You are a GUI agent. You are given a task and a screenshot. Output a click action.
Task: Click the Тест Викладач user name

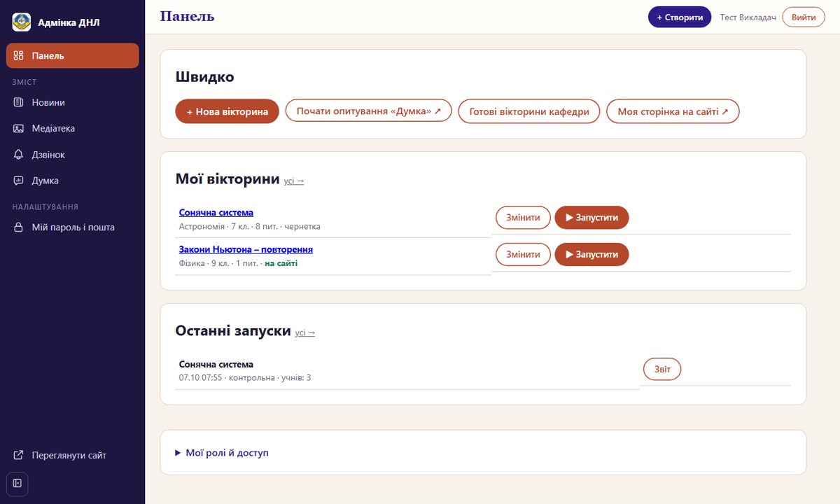coord(748,17)
